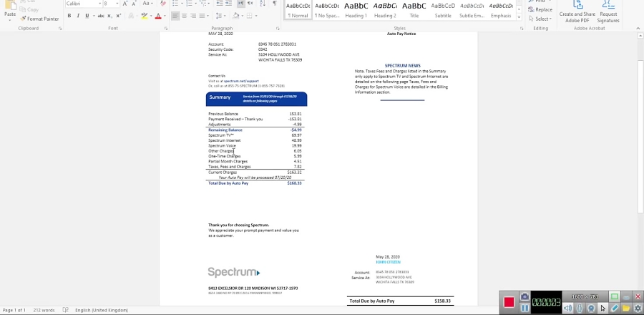644x315 pixels.
Task: Apply paragraph shading fill bucket
Action: pos(235,16)
